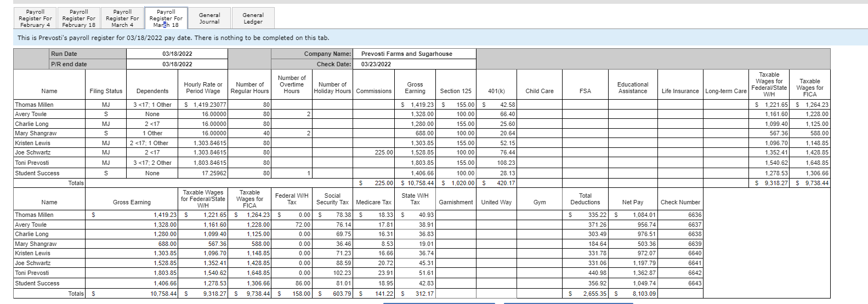Click Joe Schwartz commission value 225.00

click(x=384, y=152)
